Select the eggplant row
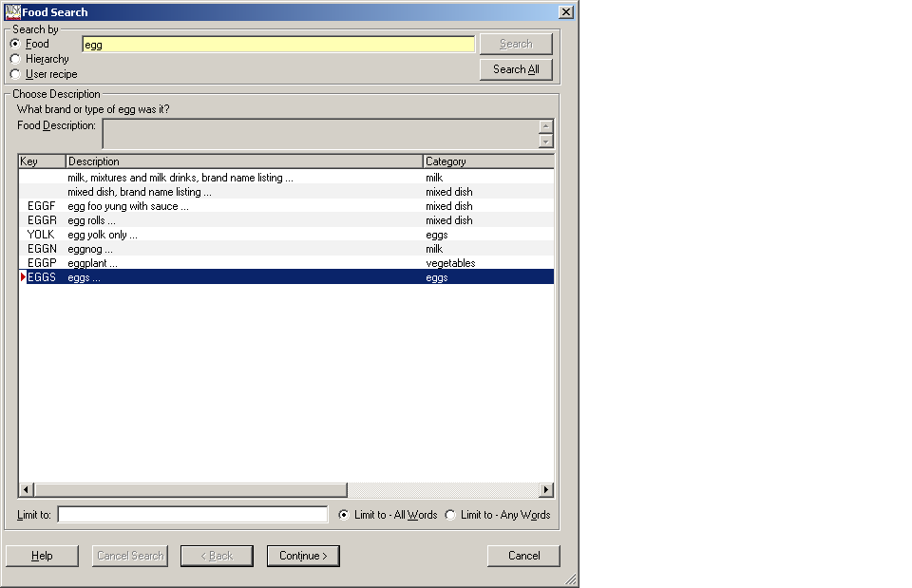 coord(286,263)
